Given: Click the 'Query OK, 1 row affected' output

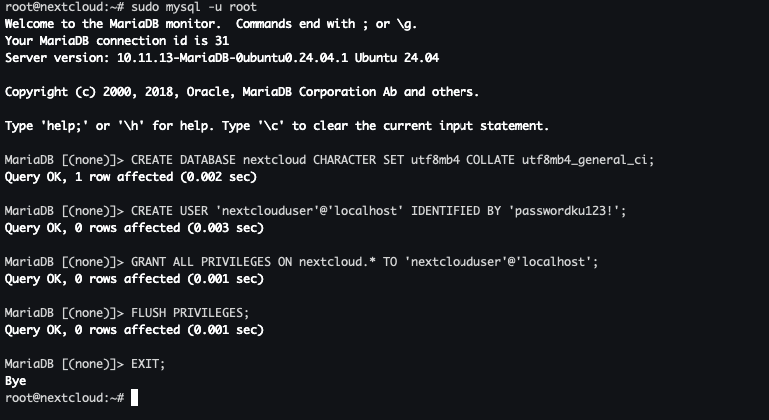Looking at the screenshot, I should [130, 177].
